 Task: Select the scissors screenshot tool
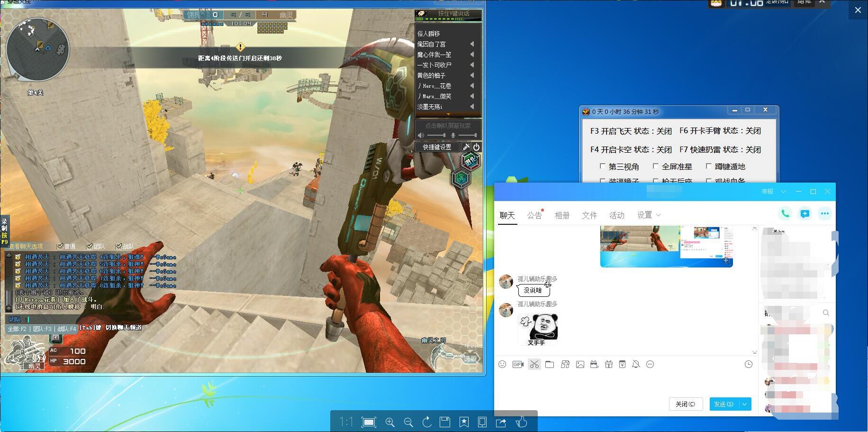(534, 364)
